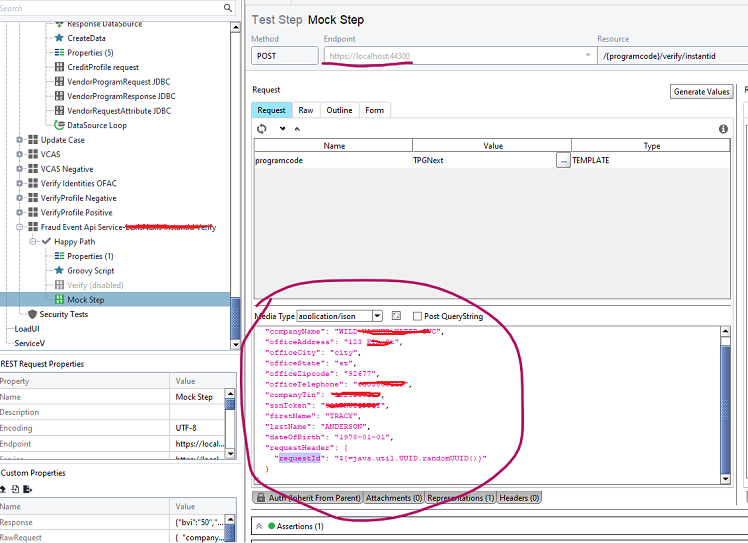Viewport: 748px width, 543px height.
Task: Click the DataSource Loop icon
Action: tap(59, 125)
